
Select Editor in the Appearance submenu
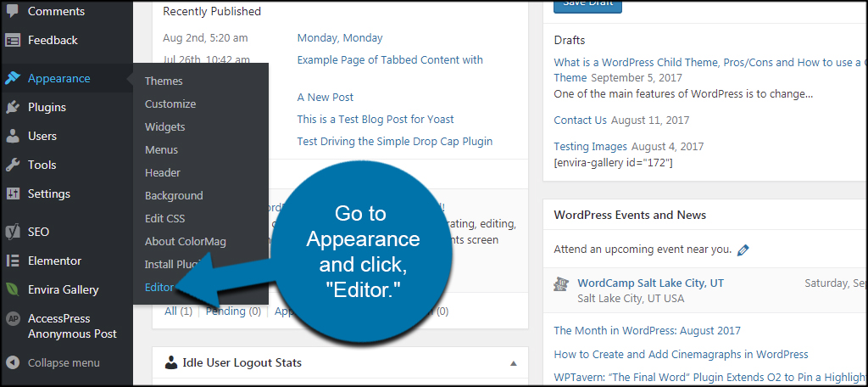click(159, 287)
